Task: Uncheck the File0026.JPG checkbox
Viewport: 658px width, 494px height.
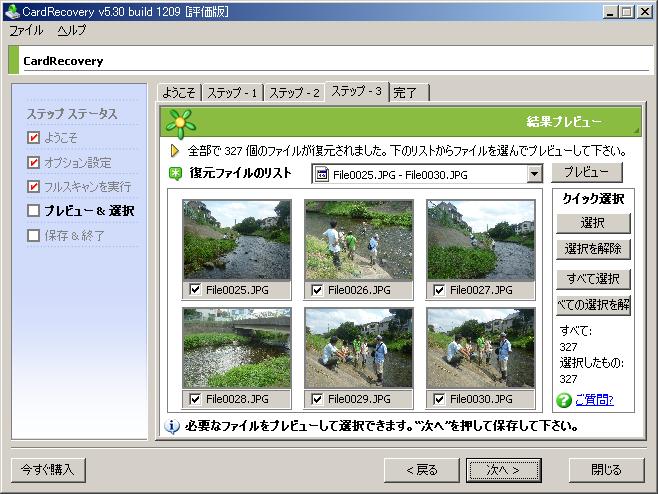Action: point(317,290)
